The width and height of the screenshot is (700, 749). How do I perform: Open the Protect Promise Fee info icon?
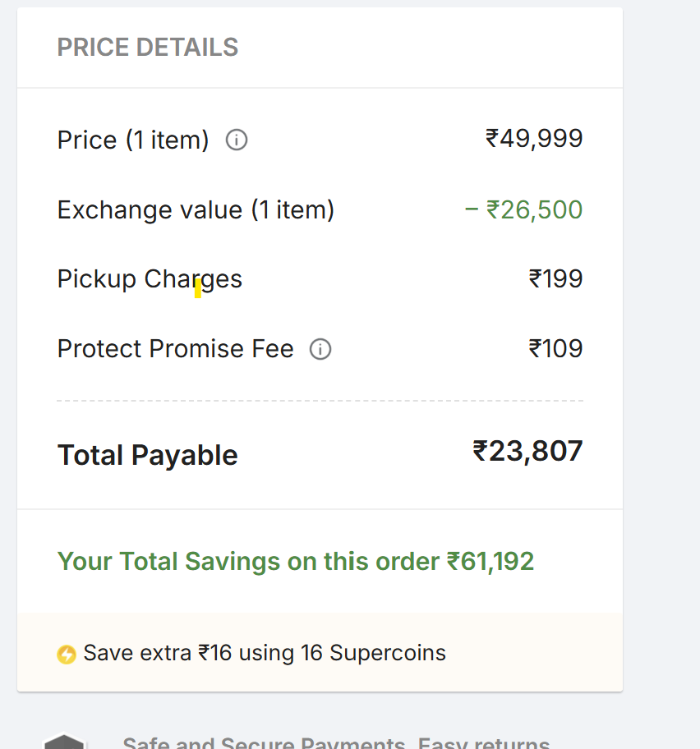[320, 350]
